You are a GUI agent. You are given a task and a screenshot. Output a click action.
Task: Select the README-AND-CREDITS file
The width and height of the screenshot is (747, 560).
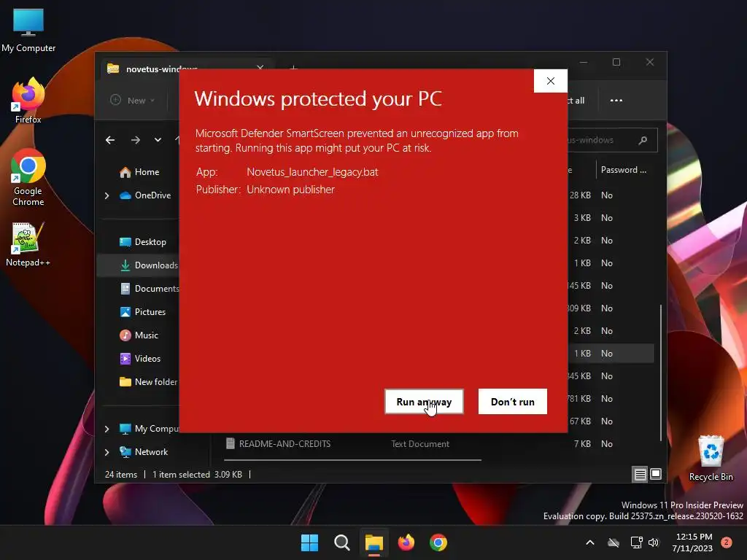click(285, 444)
